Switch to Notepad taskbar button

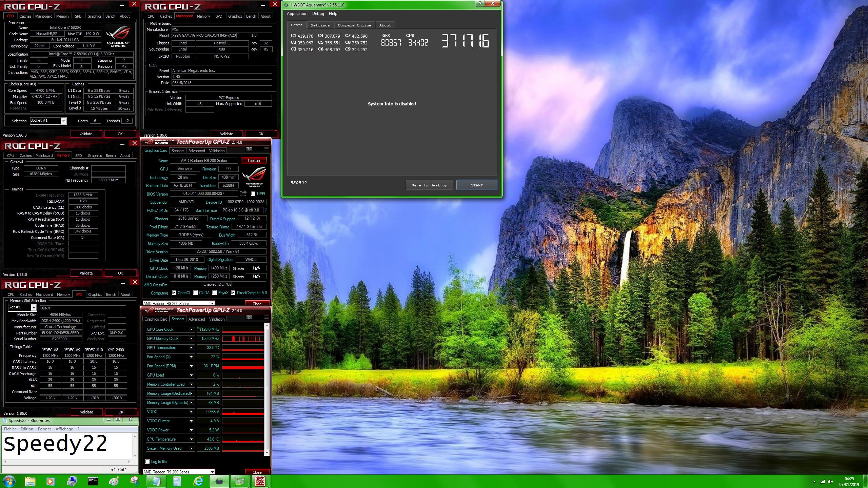coord(156,481)
